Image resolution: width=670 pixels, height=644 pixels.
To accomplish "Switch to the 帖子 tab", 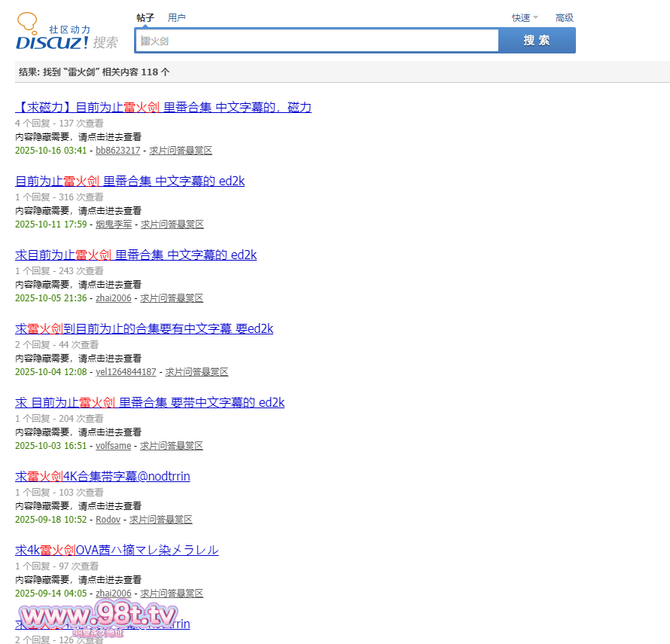I will [145, 17].
